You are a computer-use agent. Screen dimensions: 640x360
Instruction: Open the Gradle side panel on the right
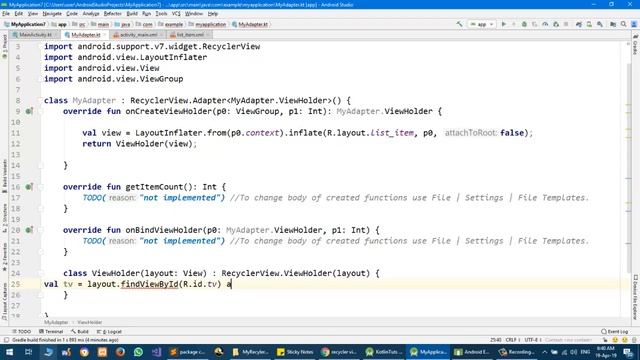click(636, 45)
